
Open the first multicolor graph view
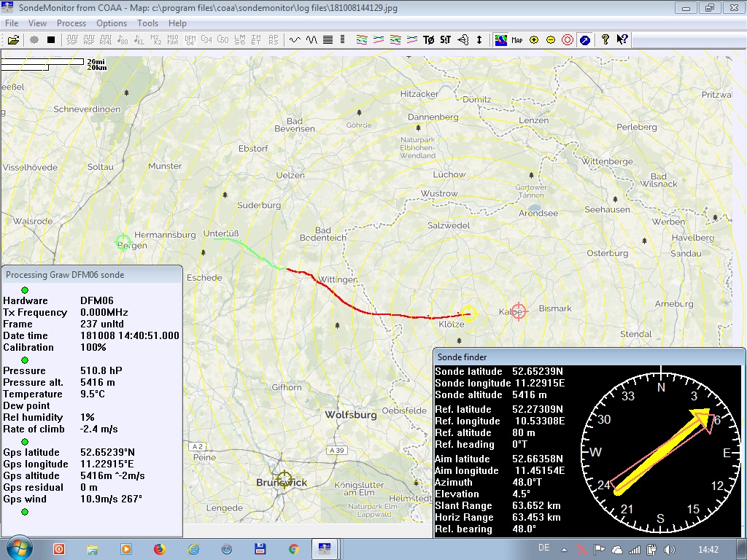362,40
